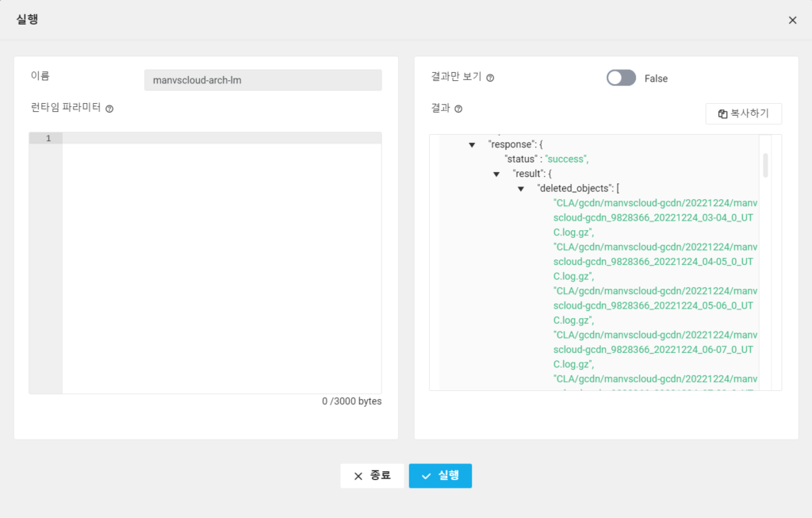Screen dimensions: 812x518
Task: Select the success status value in the JSON
Action: (568, 159)
